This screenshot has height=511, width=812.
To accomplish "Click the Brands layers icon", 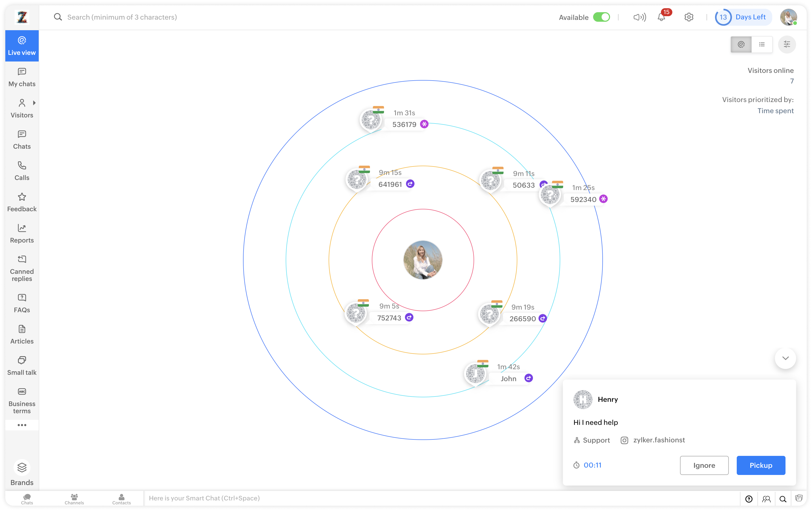I will tap(22, 468).
